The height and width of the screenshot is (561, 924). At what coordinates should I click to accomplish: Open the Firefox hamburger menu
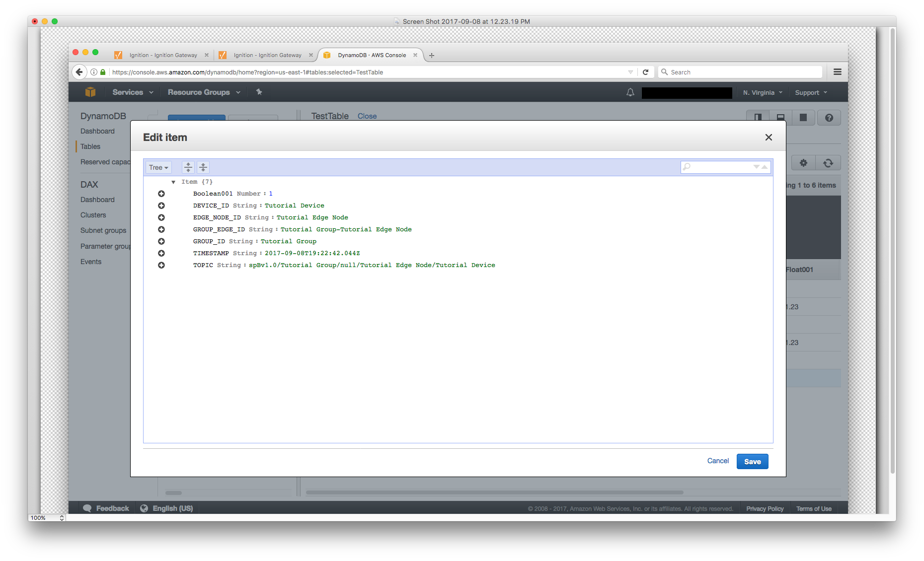(x=837, y=72)
